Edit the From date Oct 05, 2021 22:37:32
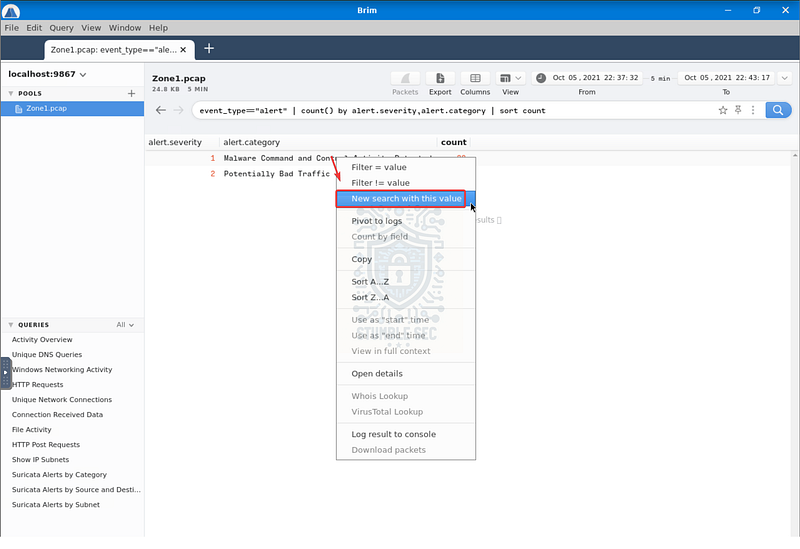The width and height of the screenshot is (800, 549). tap(595, 78)
